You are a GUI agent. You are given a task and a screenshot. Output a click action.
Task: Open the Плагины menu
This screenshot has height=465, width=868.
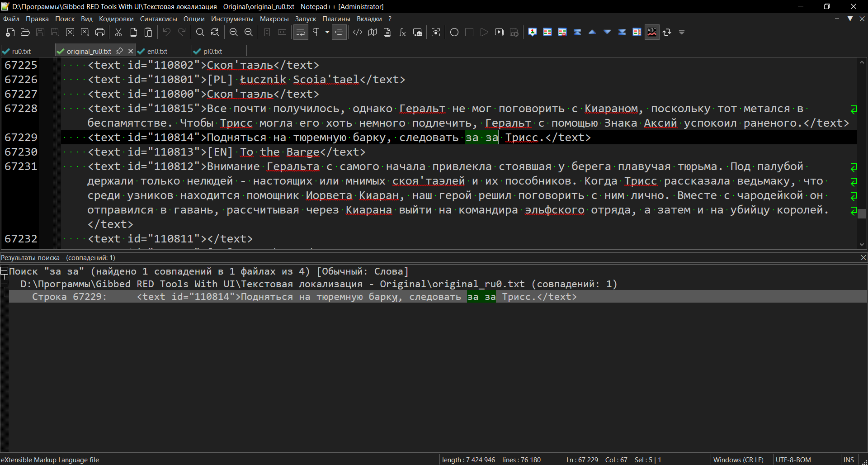tap(336, 19)
